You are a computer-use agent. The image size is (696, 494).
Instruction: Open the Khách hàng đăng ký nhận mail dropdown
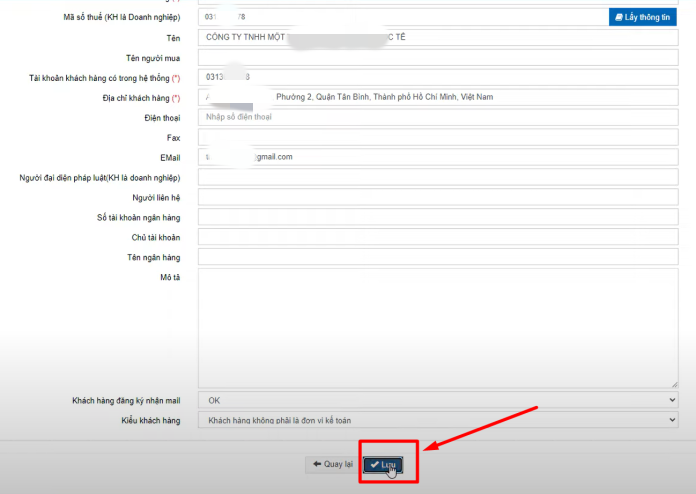click(438, 400)
